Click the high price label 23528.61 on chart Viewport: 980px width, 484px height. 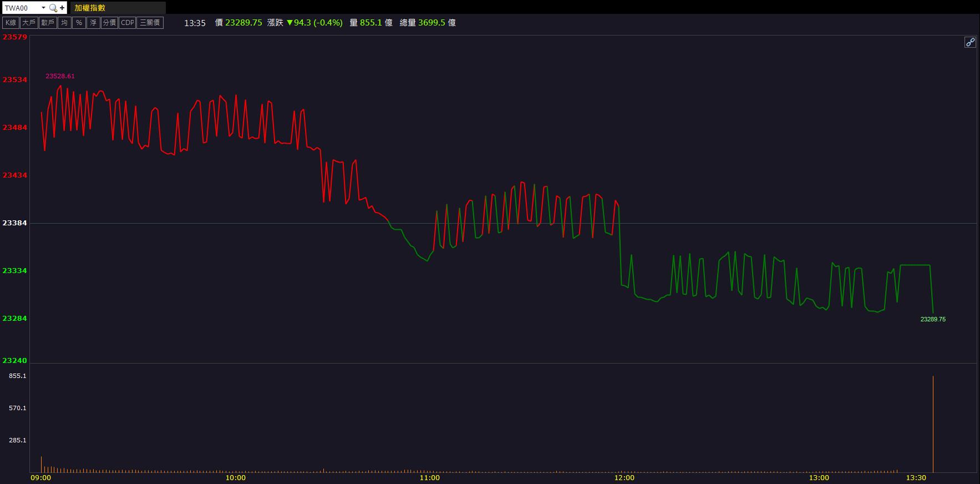coord(60,76)
